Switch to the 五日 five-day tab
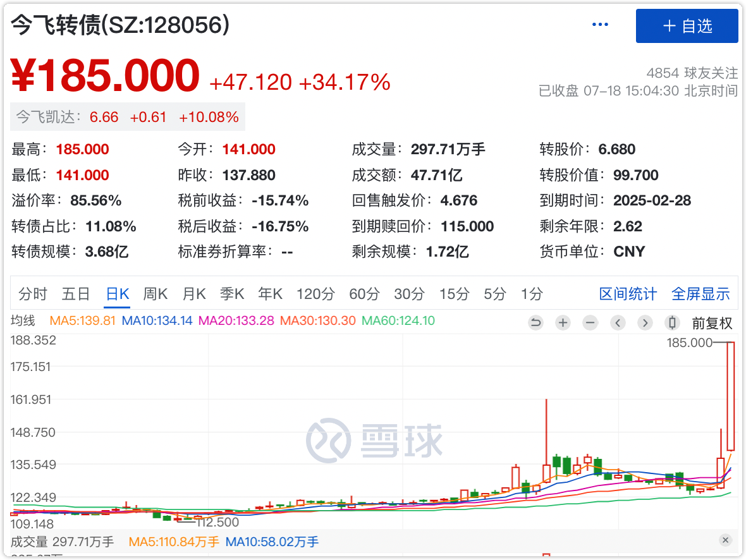Image resolution: width=746 pixels, height=560 pixels. tap(76, 294)
